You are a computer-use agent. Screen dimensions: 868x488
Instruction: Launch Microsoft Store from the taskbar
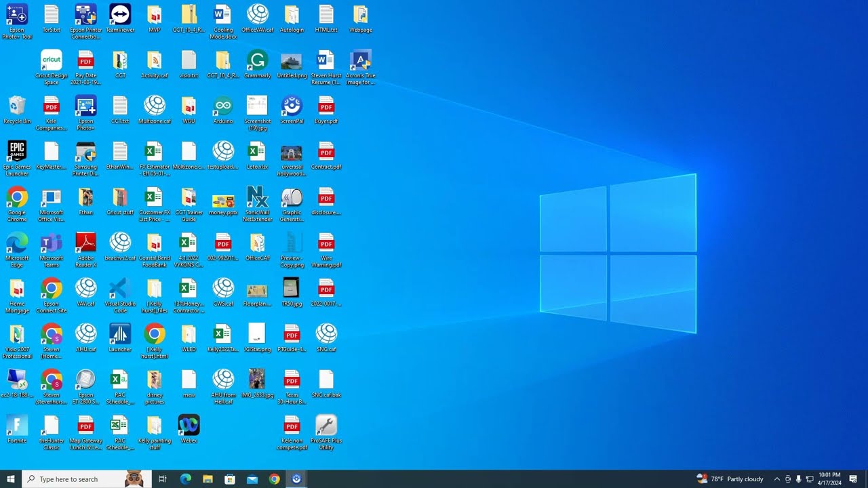click(x=230, y=479)
